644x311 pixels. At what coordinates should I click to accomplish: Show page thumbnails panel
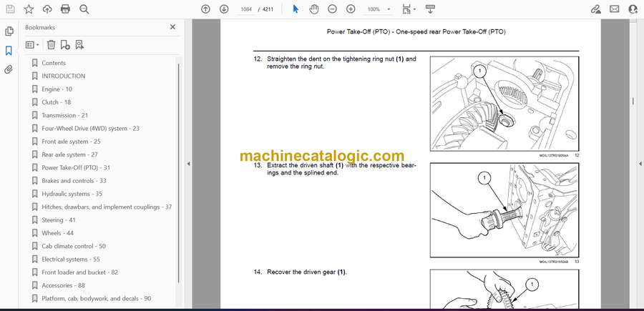click(9, 31)
